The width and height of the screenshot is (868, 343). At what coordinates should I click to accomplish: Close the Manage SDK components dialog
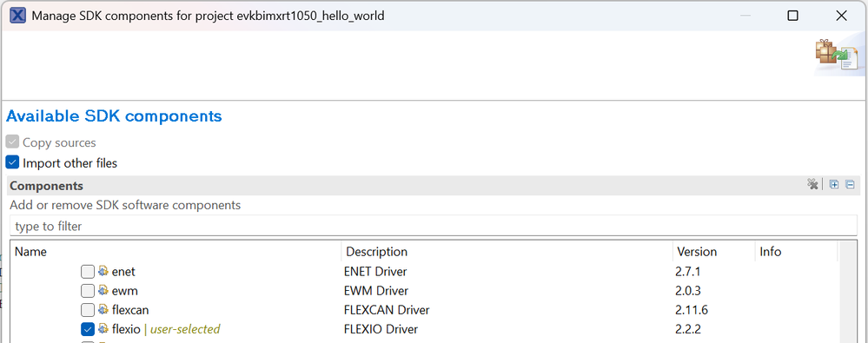click(x=841, y=16)
